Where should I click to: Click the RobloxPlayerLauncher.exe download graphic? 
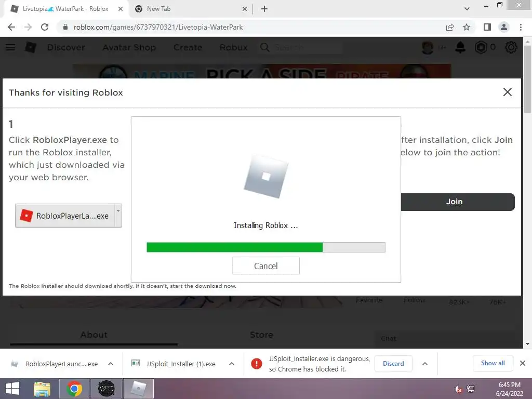point(65,216)
